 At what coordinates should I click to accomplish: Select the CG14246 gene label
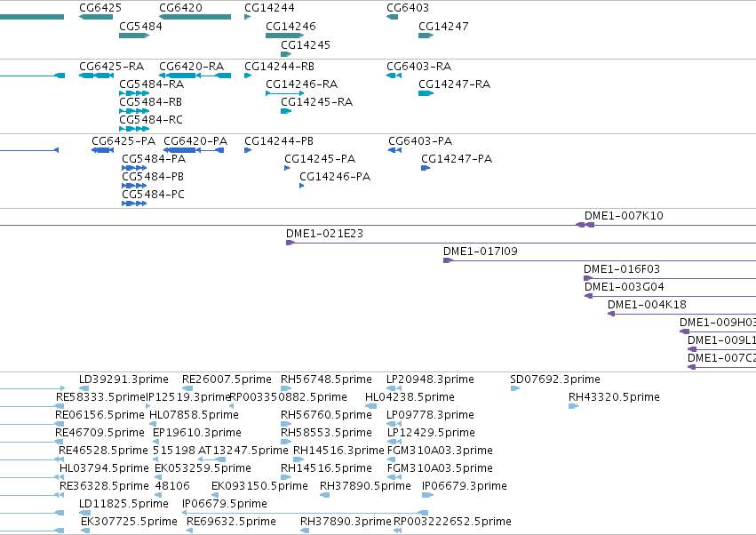tap(290, 27)
